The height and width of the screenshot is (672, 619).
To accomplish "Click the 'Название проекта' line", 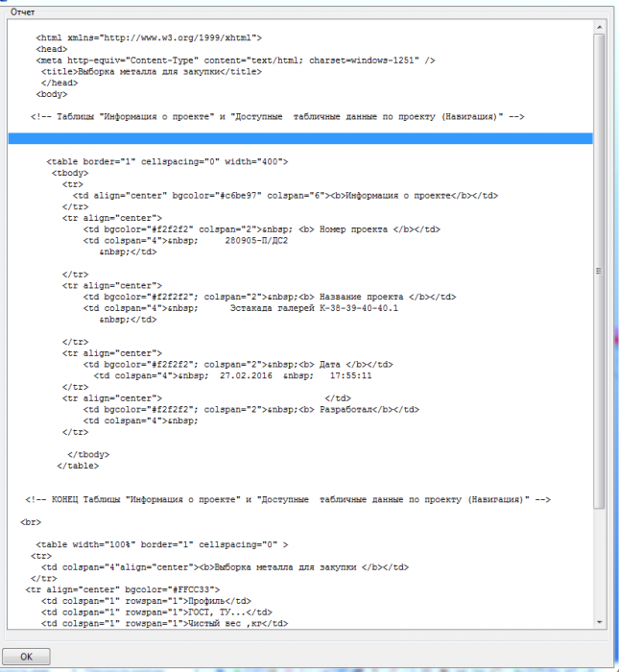I will coord(270,297).
